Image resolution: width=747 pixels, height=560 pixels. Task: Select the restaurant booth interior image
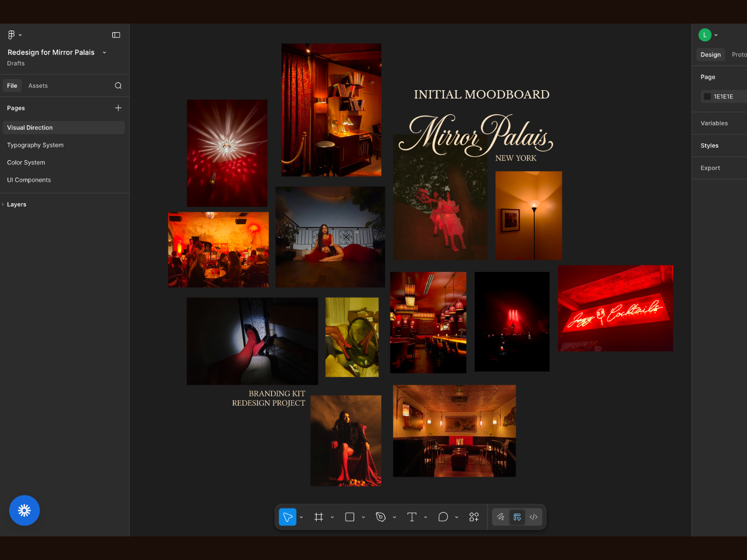pos(454,431)
